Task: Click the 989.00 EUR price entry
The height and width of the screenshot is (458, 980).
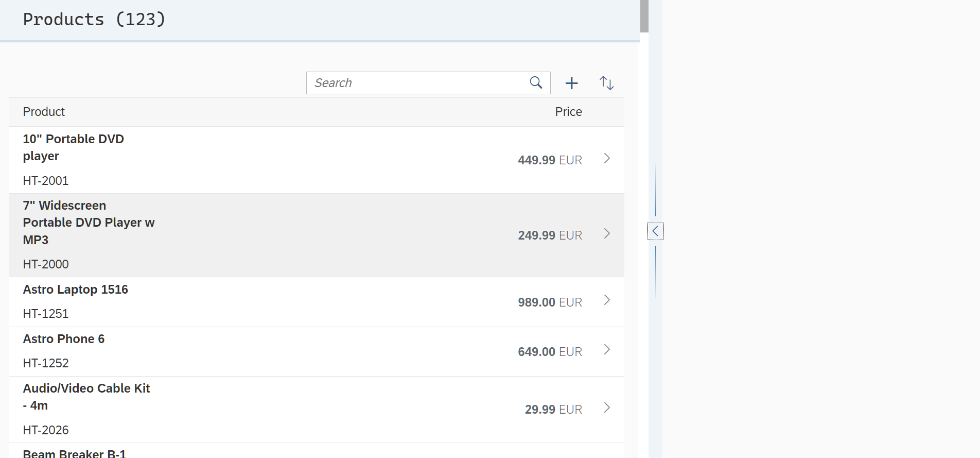Action: tap(550, 302)
